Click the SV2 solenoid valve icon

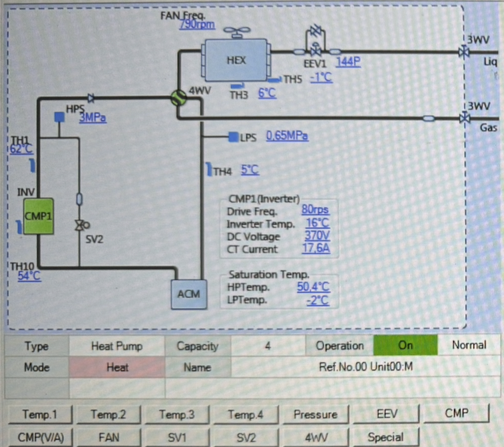coord(81,224)
